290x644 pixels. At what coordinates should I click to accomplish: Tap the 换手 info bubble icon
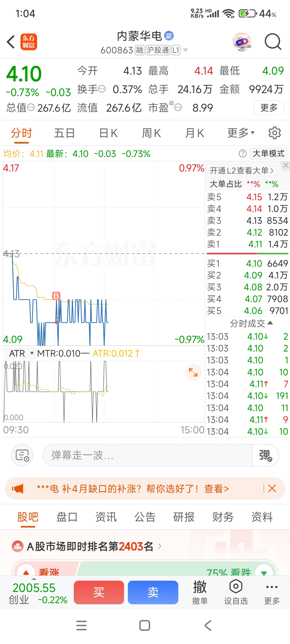coord(102,89)
